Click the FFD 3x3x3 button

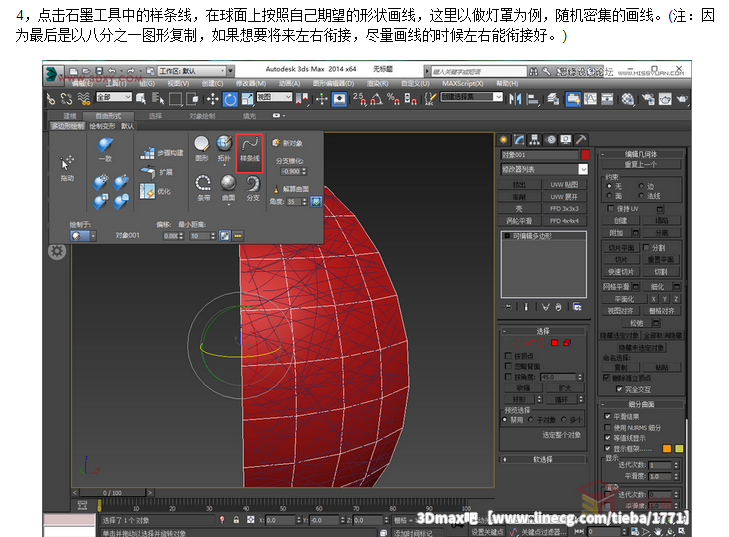(564, 209)
